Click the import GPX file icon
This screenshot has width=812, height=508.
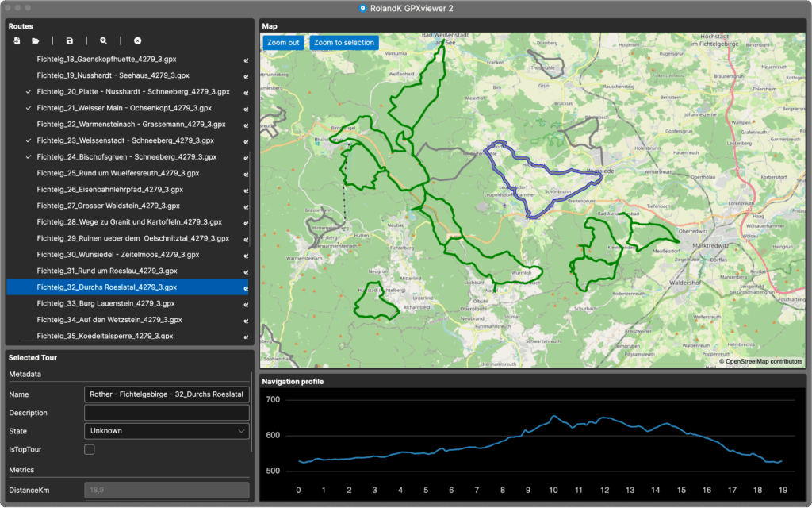click(17, 40)
